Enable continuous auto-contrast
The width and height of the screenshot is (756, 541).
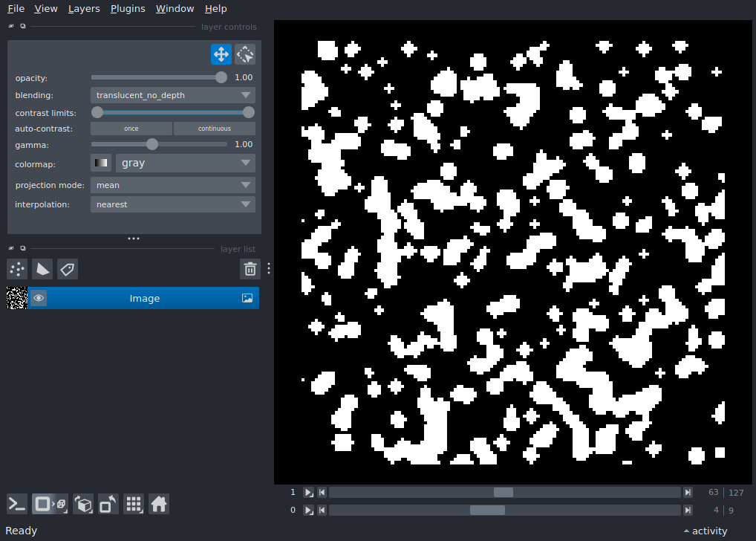click(214, 129)
